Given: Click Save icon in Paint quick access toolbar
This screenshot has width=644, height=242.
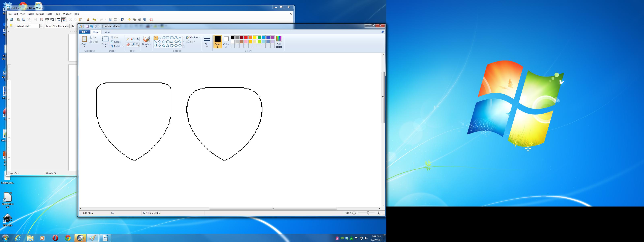Looking at the screenshot, I should [87, 26].
